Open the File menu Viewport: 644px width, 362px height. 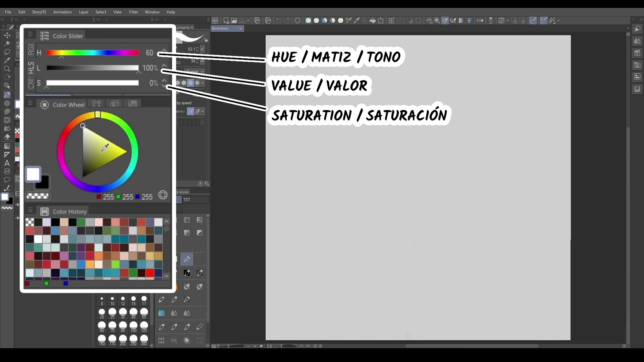(x=8, y=12)
